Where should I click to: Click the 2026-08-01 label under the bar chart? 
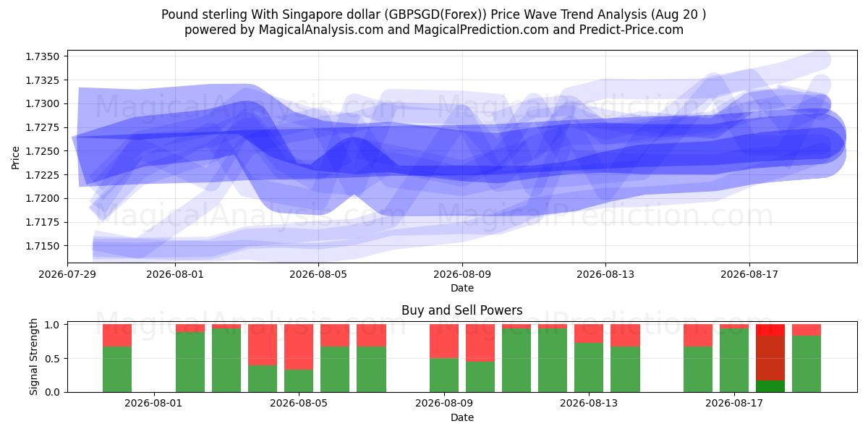click(x=153, y=404)
